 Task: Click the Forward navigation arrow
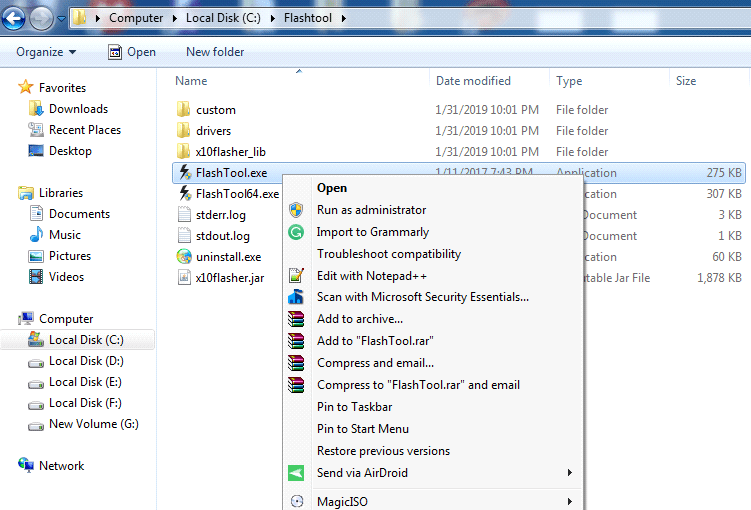41,19
